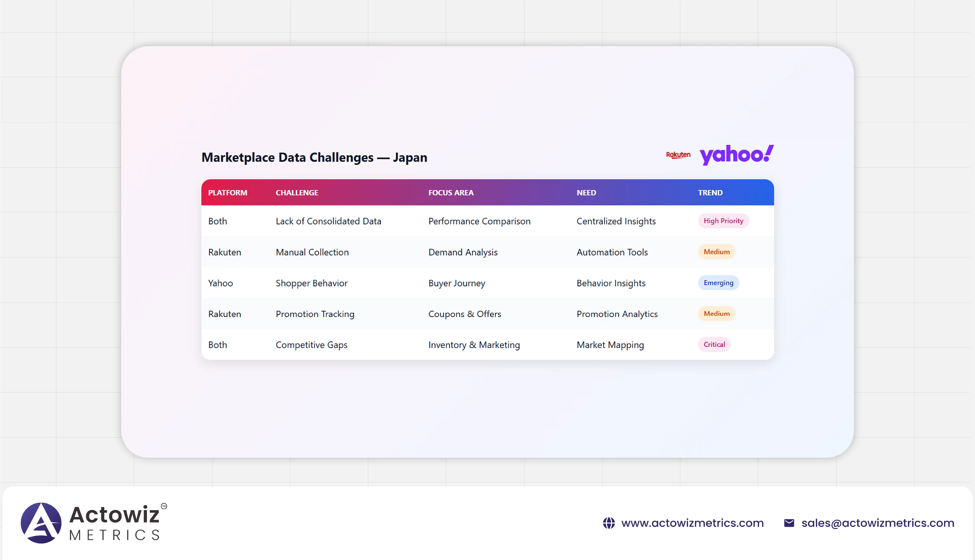The image size is (975, 560).
Task: Click the High Priority trend badge
Action: click(x=723, y=221)
